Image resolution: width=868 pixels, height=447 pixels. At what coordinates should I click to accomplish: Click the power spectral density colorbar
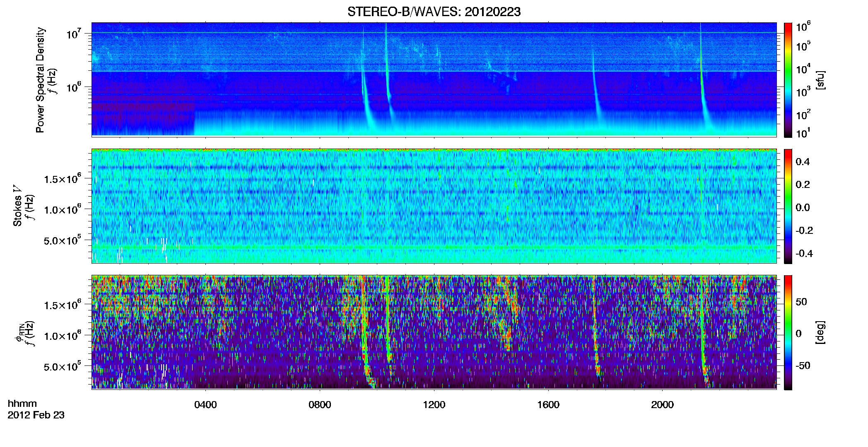click(x=788, y=80)
